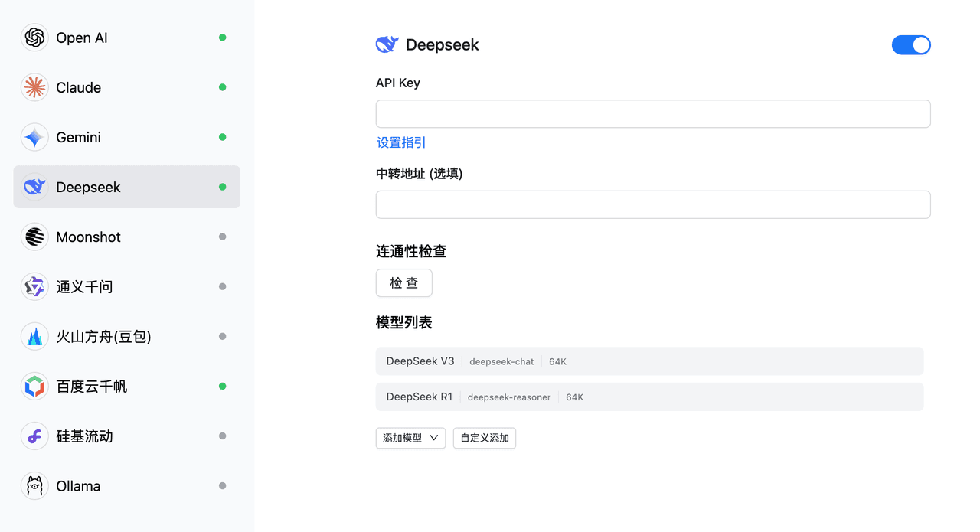Click the 火山方舟(豆包) mountain icon
This screenshot has width=980, height=532.
34,336
